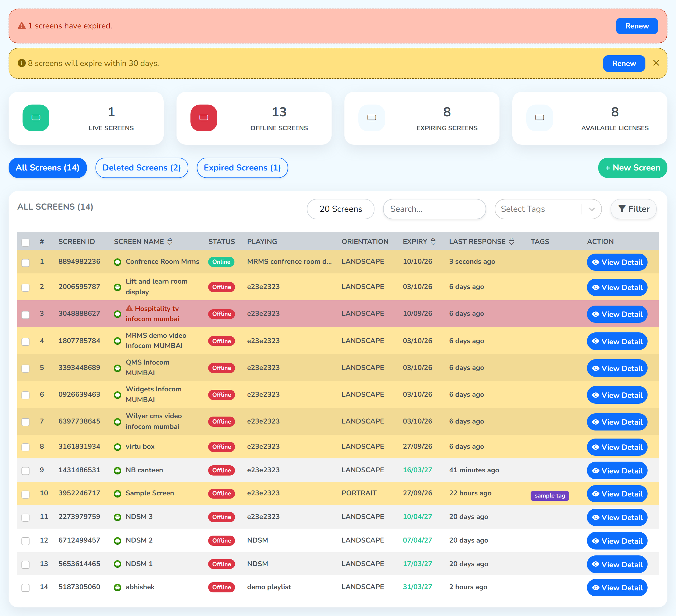Open the Select Tags dropdown arrow
The height and width of the screenshot is (616, 676).
coord(591,209)
